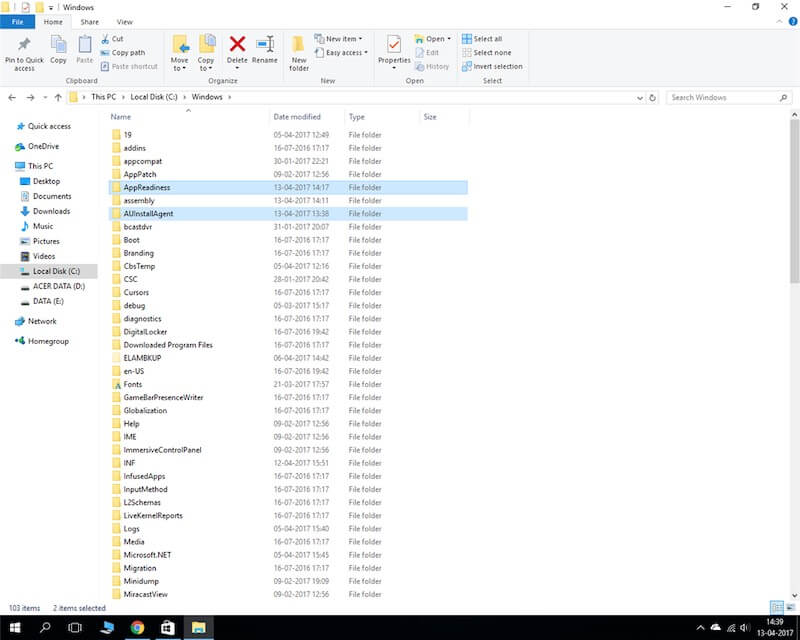800x640 pixels.
Task: Open the New item dropdown
Action: [342, 39]
